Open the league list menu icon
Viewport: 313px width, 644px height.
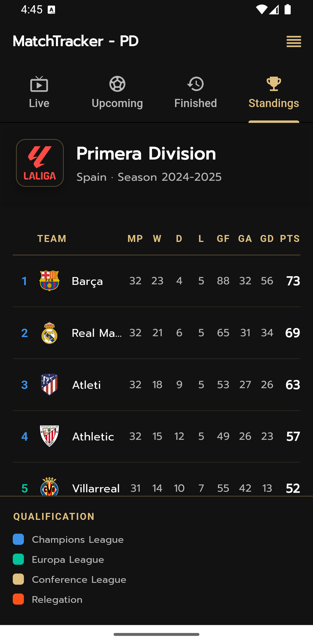click(294, 41)
